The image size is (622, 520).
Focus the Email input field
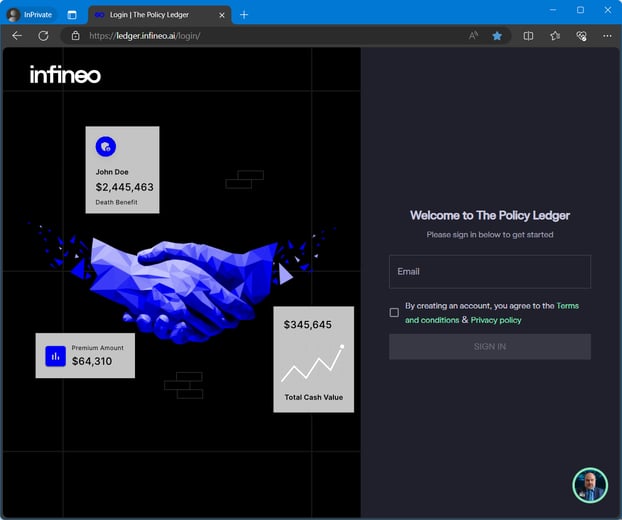(x=490, y=272)
